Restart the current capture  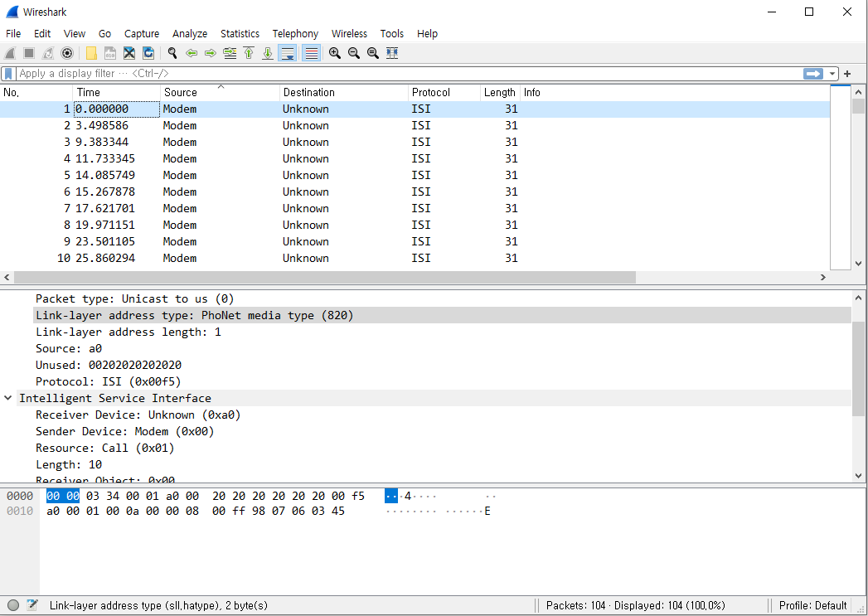click(x=48, y=53)
